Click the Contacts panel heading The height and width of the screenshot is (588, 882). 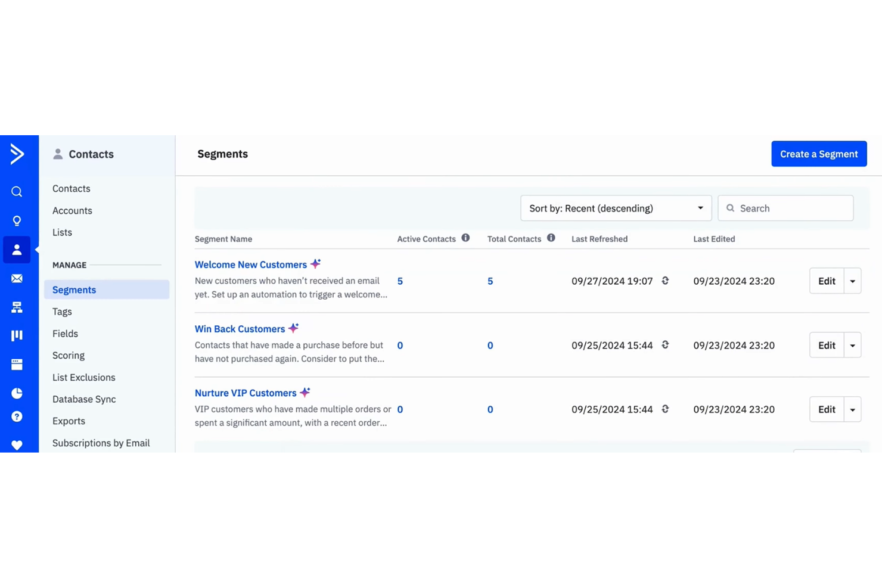click(91, 154)
